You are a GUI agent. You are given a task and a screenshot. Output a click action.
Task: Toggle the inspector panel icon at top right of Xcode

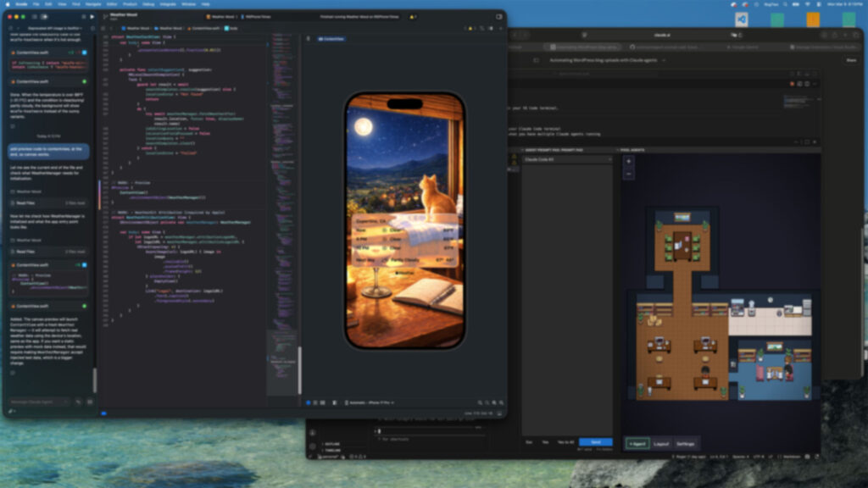(x=498, y=17)
